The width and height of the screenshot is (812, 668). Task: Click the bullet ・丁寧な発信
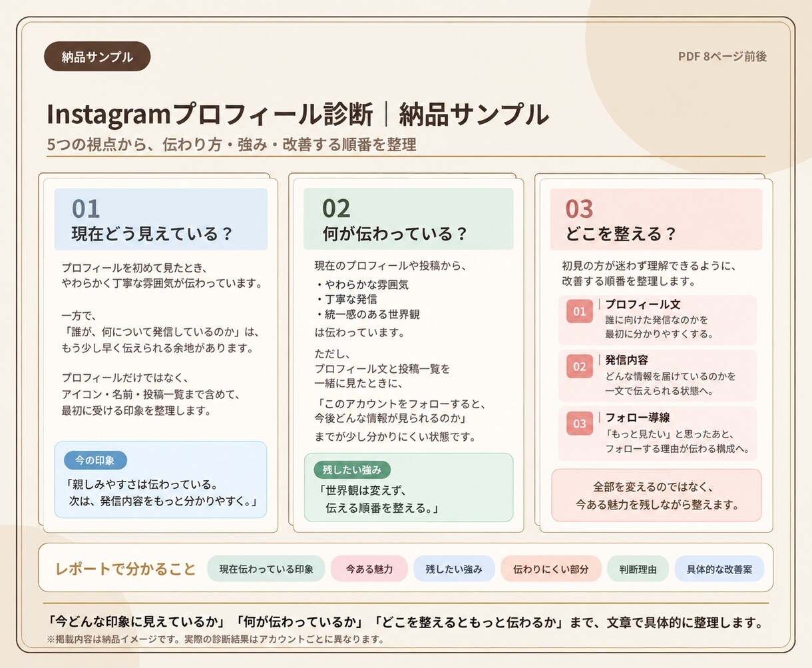[x=345, y=299]
